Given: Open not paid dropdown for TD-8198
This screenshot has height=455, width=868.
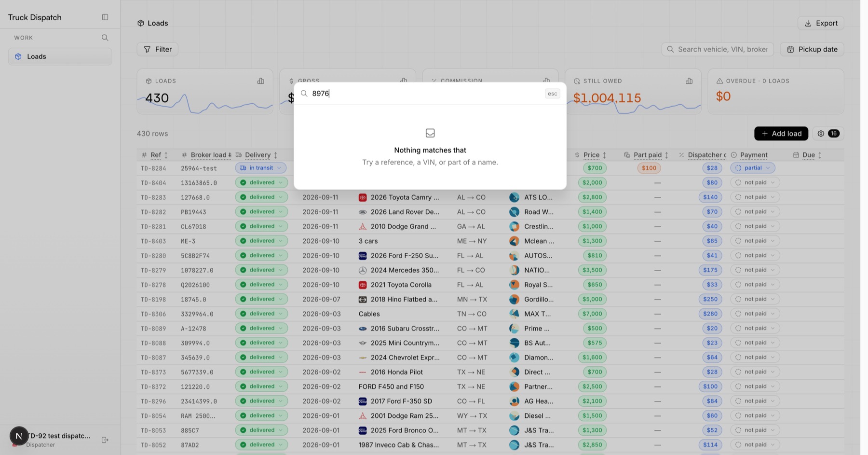Looking at the screenshot, I should [x=755, y=299].
